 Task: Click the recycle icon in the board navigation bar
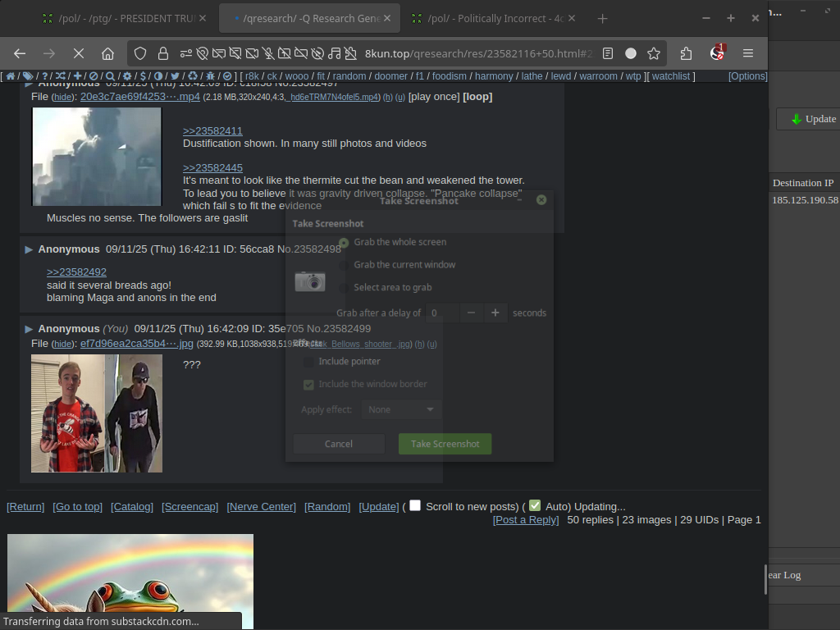pyautogui.click(x=193, y=76)
